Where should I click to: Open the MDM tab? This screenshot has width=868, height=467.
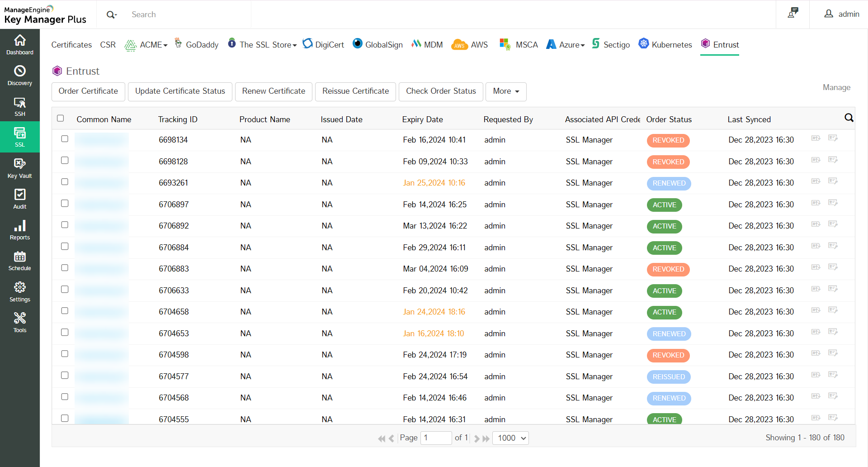click(427, 45)
